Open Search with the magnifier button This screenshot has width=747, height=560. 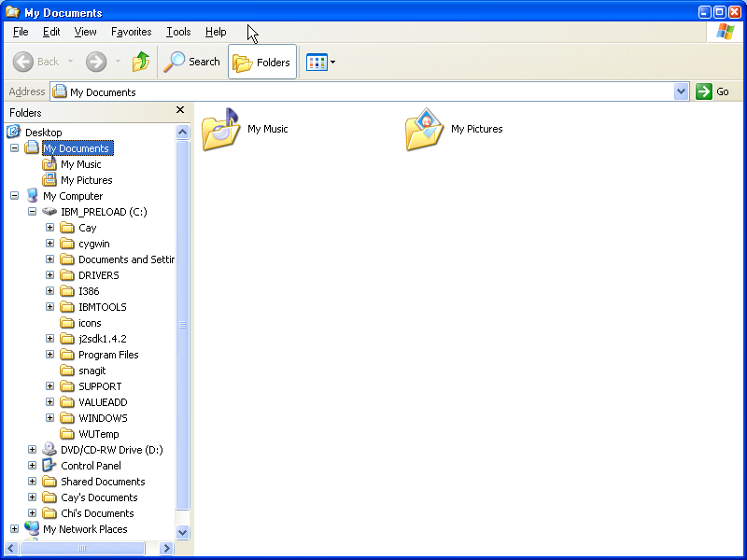coord(192,62)
